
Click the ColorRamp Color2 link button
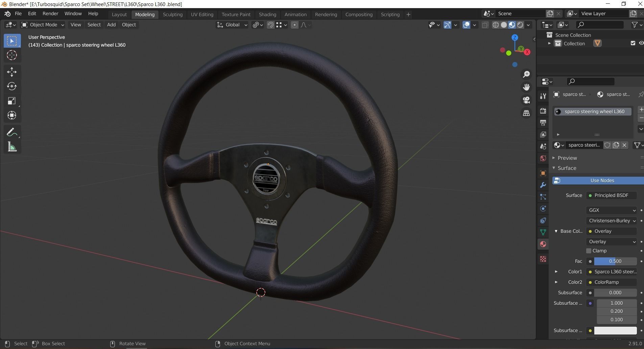pos(612,282)
